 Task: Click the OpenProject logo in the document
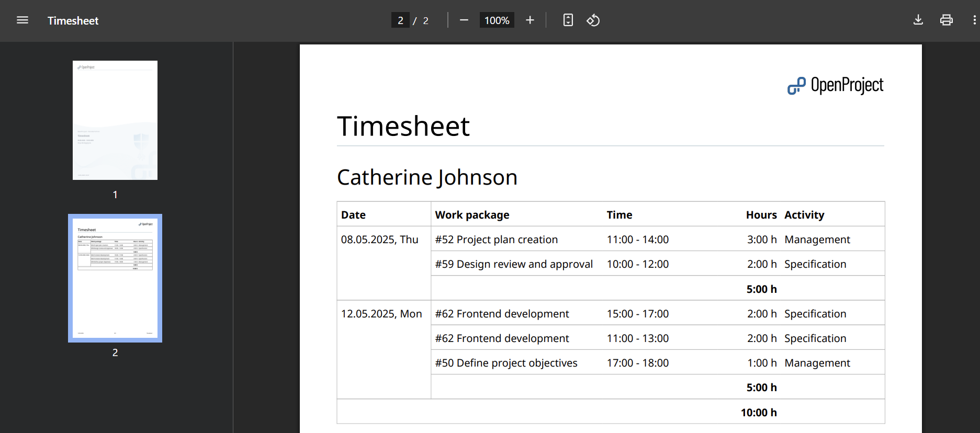coord(835,85)
